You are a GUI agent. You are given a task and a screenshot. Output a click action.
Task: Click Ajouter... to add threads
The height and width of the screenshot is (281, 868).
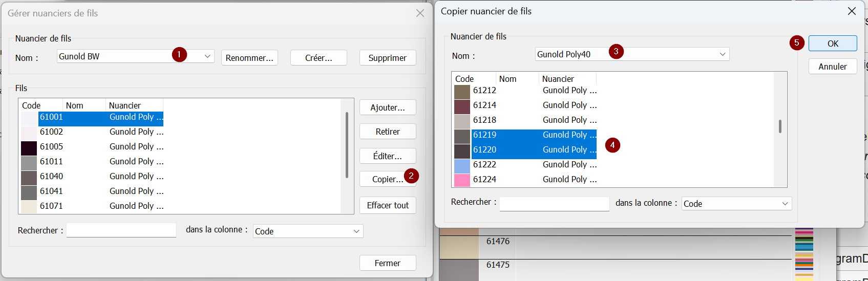[x=387, y=107]
